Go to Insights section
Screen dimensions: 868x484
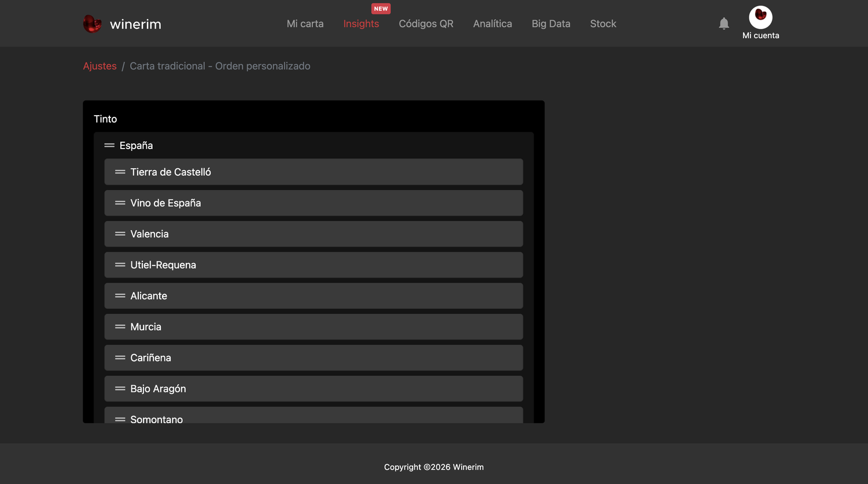click(361, 24)
